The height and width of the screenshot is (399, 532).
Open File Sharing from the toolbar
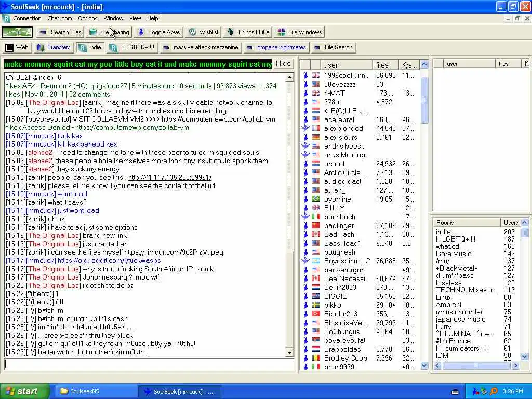coord(109,32)
